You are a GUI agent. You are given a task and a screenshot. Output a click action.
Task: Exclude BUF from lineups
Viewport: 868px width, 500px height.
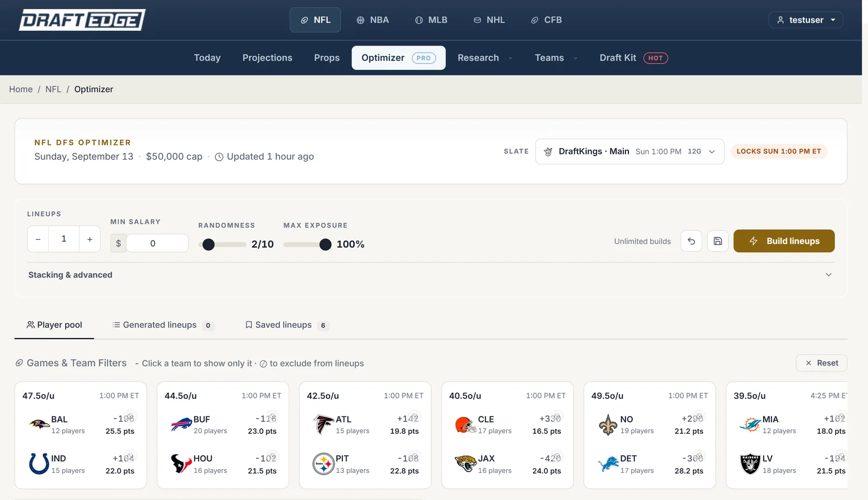(272, 417)
